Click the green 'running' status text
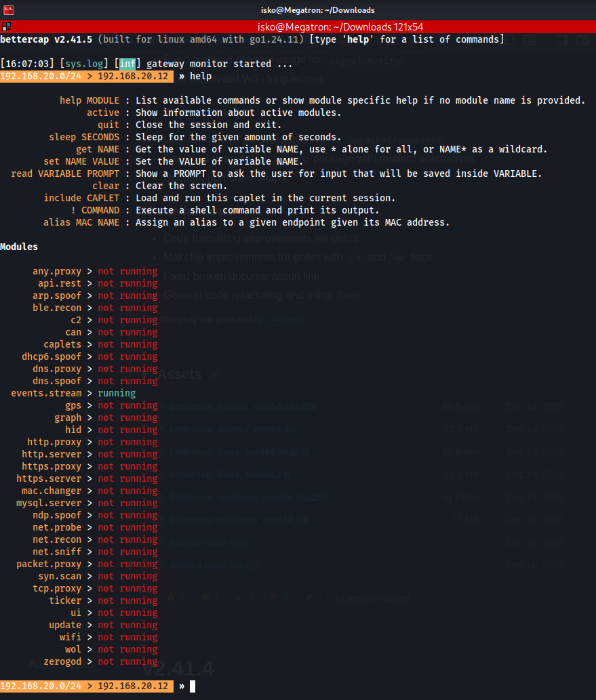 pos(117,393)
